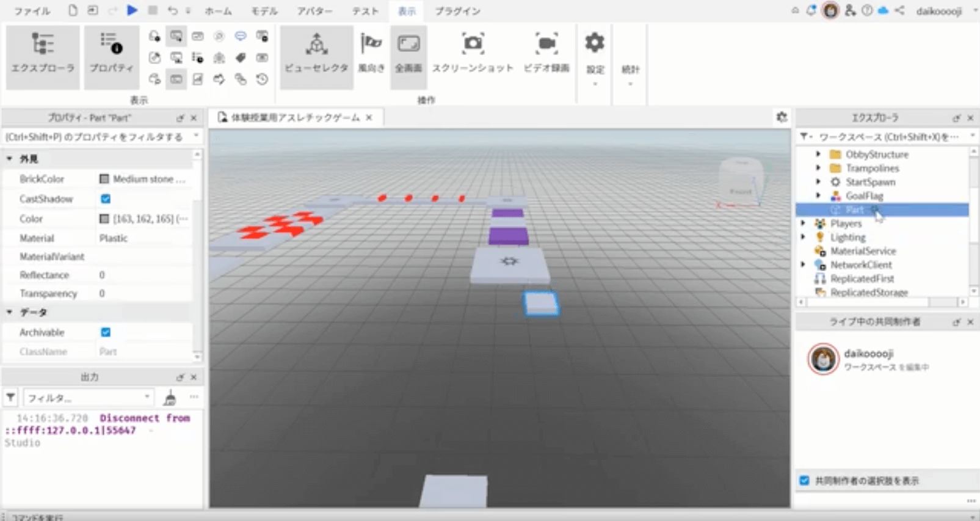Viewport: 980px width, 521px height.
Task: Switch to the モデル tab
Action: (264, 11)
